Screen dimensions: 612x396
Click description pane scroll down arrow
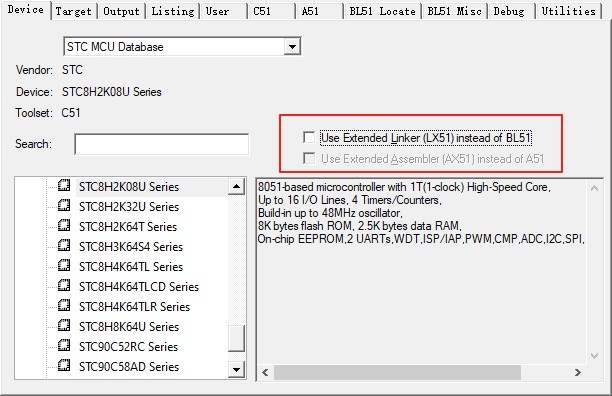tap(594, 355)
